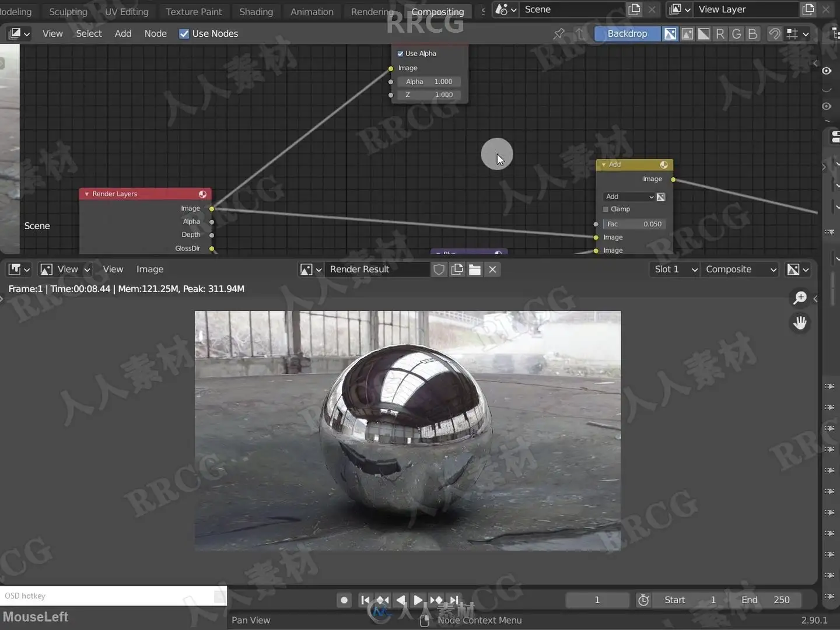840x630 pixels.
Task: Open the Sculpting workspace tab
Action: coord(68,12)
